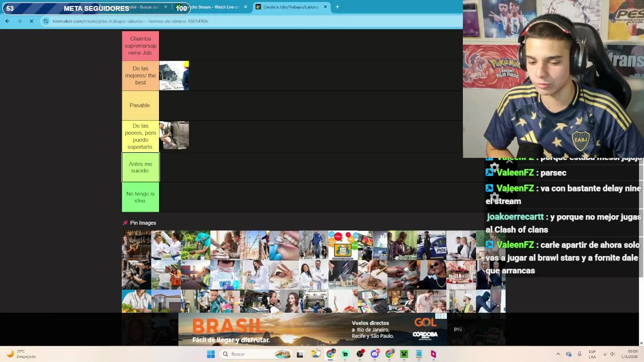Click the red pin icon beside Pin Images
This screenshot has height=362, width=644.
click(x=125, y=223)
